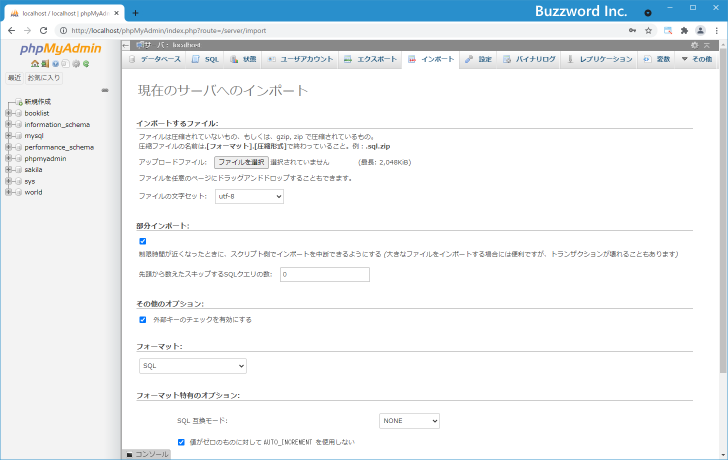Image resolution: width=728 pixels, height=460 pixels.
Task: Click the hide navigation panel arrow icon
Action: click(x=126, y=45)
